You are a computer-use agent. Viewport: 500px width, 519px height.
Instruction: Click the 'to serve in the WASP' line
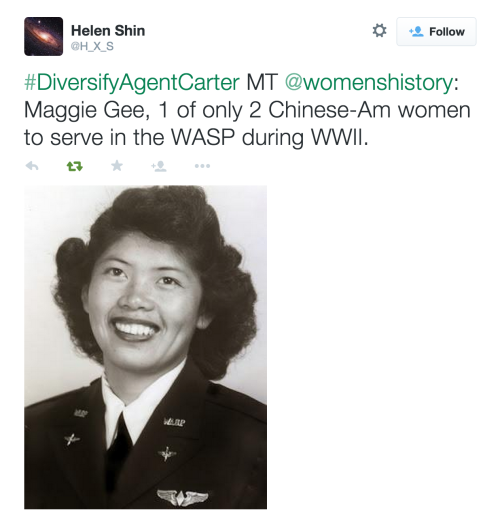196,137
